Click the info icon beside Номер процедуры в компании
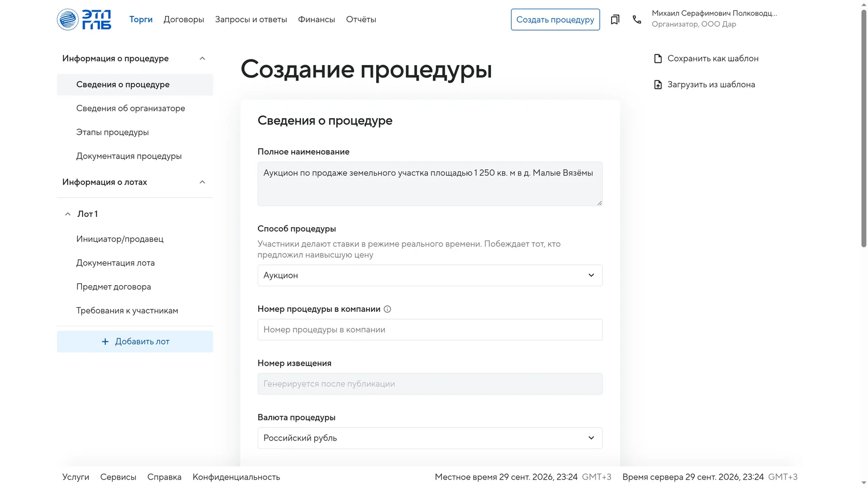This screenshot has height=488, width=868. point(387,309)
